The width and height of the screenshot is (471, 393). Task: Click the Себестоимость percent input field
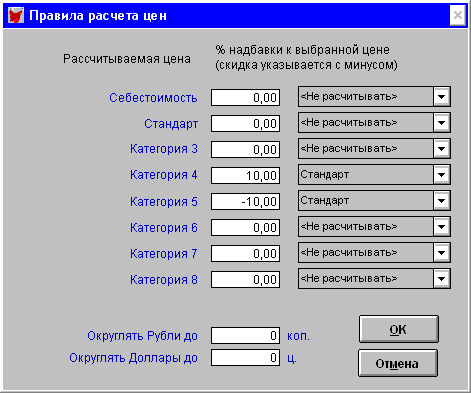tap(245, 98)
